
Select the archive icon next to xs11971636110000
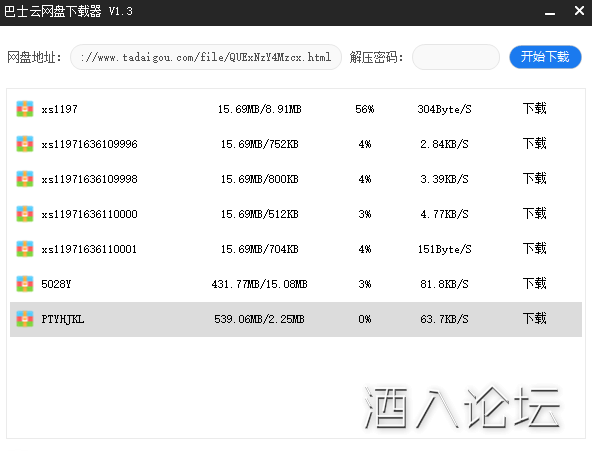pos(25,214)
